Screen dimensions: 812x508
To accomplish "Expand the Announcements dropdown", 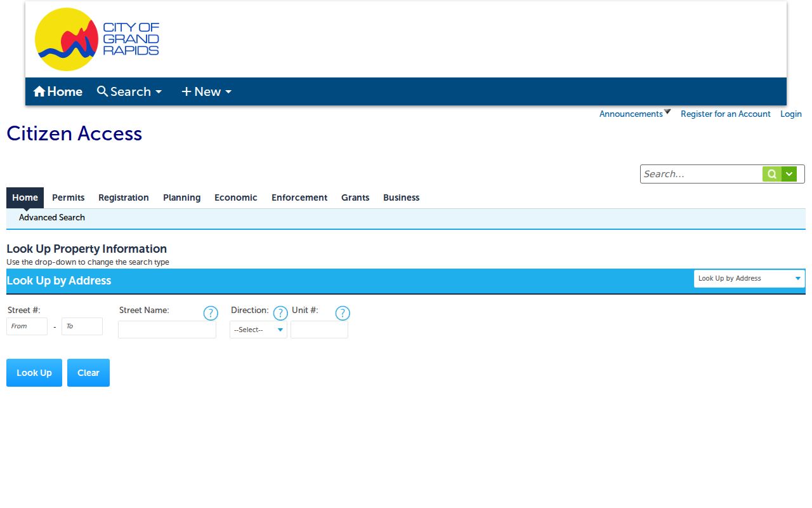I will (x=635, y=114).
